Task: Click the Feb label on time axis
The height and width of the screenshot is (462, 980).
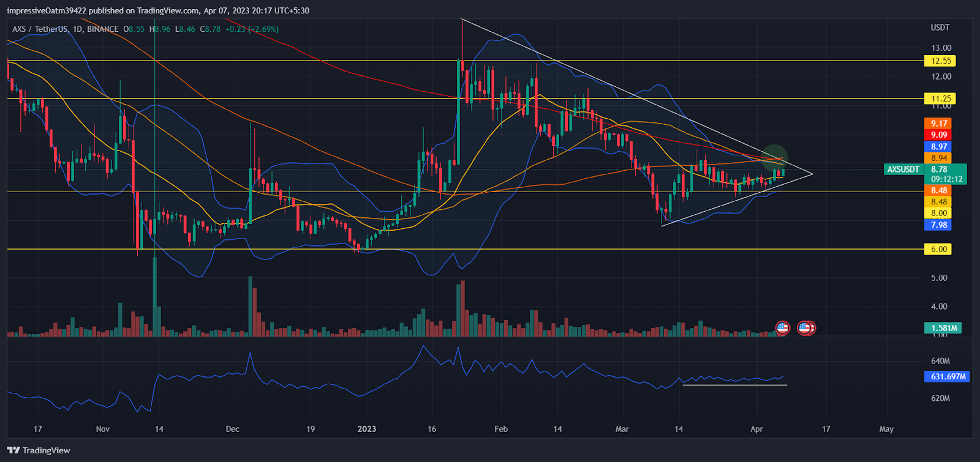Action: pyautogui.click(x=501, y=429)
